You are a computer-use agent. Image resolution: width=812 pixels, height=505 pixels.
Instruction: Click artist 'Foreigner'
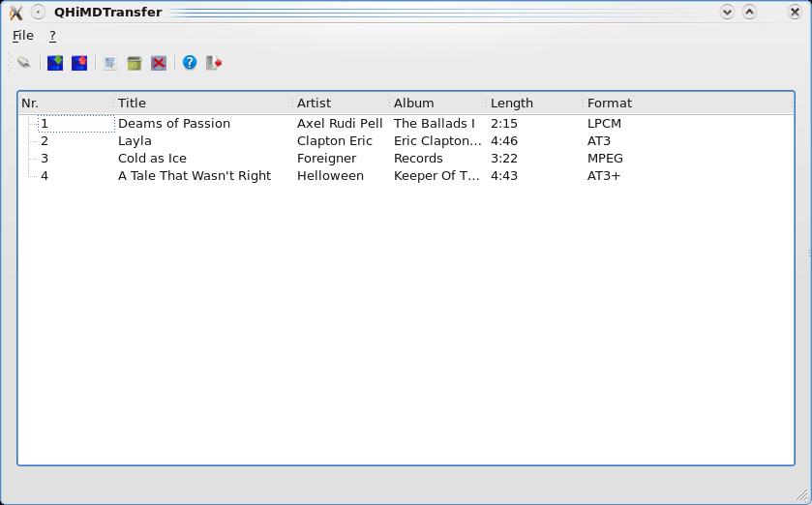327,159
